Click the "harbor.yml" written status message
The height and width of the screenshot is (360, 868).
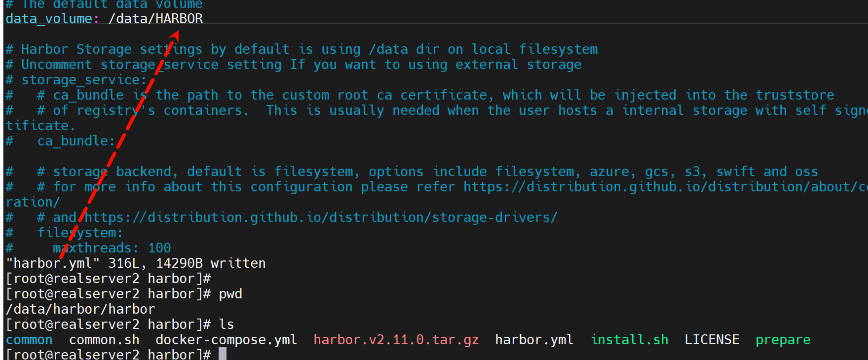click(x=136, y=263)
